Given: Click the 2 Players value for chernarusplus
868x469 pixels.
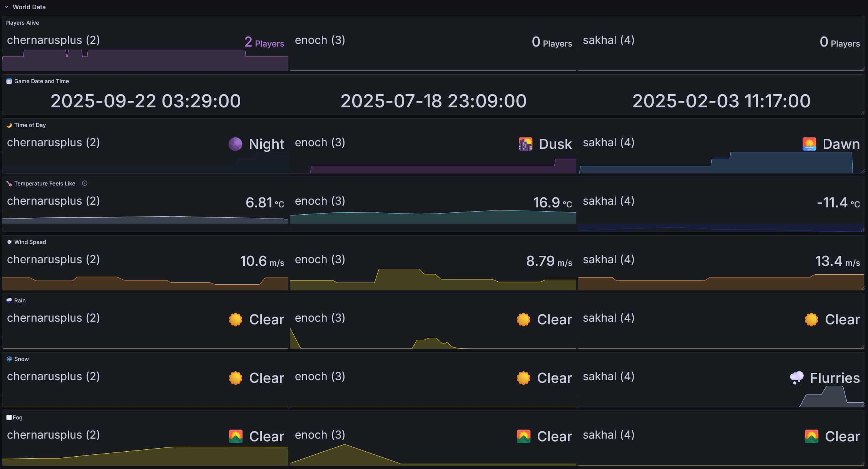Looking at the screenshot, I should click(x=264, y=42).
